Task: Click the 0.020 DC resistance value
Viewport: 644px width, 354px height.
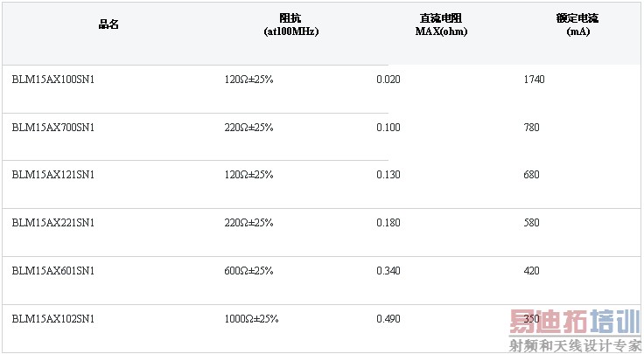Action: point(388,80)
